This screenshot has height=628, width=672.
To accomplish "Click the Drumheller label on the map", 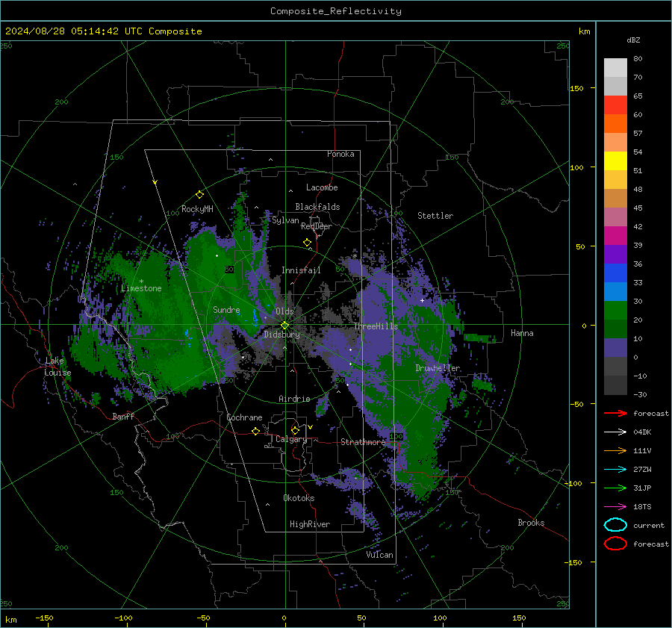I will point(438,368).
